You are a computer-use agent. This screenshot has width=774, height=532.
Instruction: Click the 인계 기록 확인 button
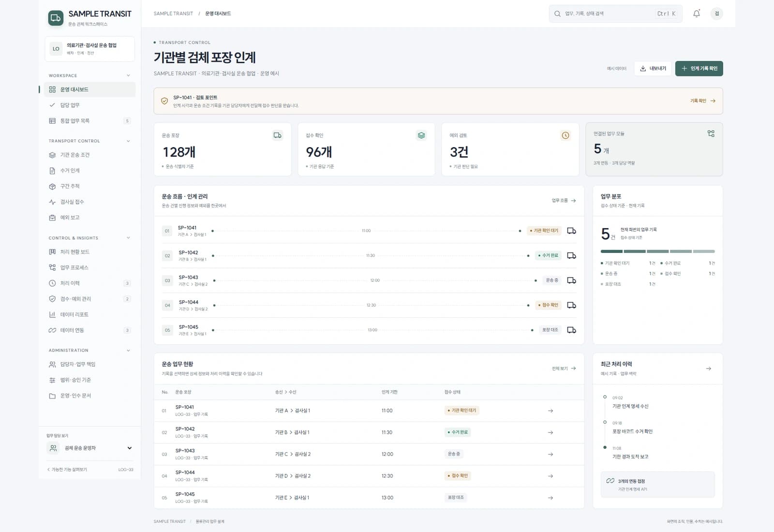coord(699,69)
